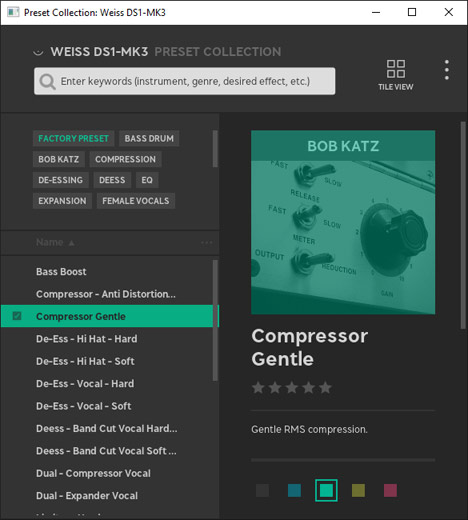Sort presets by the Name column
The height and width of the screenshot is (520, 468).
tap(55, 242)
